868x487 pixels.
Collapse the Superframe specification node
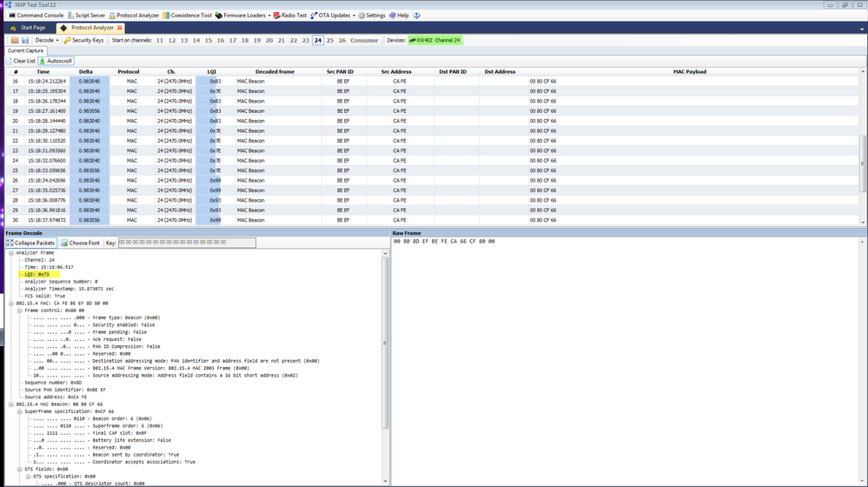pos(19,411)
